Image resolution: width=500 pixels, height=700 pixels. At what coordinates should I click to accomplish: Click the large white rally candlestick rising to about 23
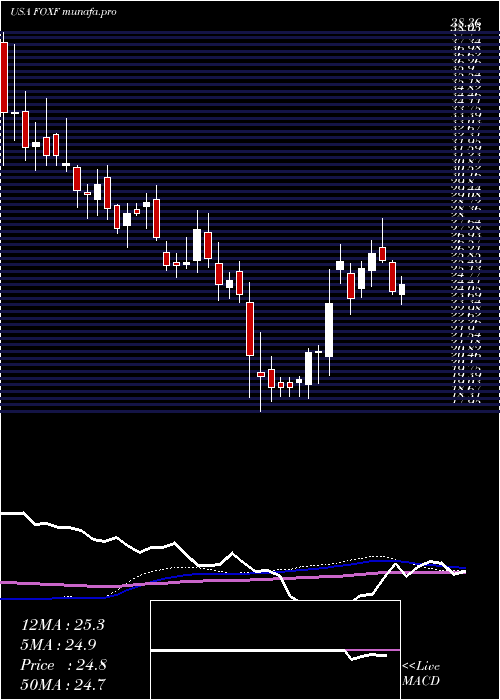(329, 330)
